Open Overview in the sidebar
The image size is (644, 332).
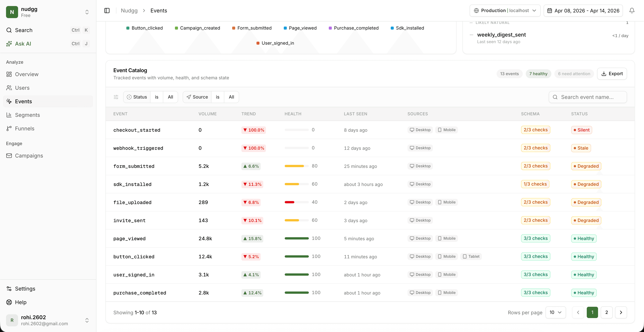click(48, 74)
